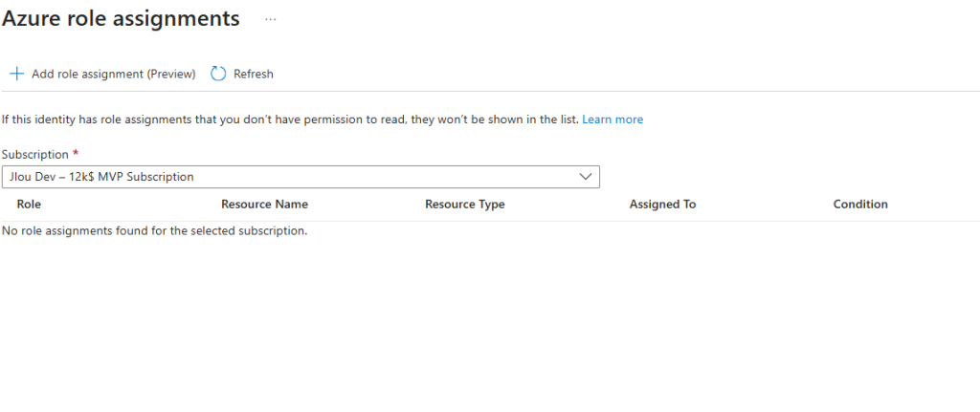Click the Resource Type column header
This screenshot has width=980, height=412.
pos(464,204)
